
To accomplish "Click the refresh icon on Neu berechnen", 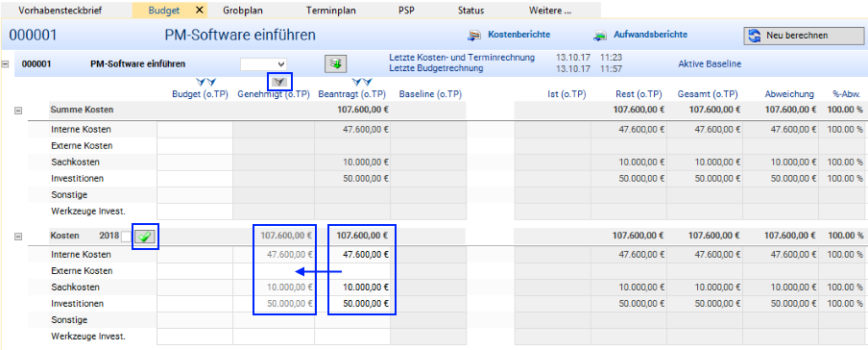I will 755,36.
